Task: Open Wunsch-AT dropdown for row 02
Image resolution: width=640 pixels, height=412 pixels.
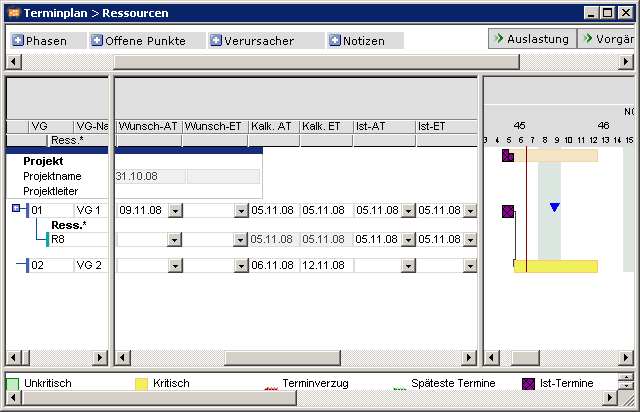Action: pyautogui.click(x=175, y=266)
